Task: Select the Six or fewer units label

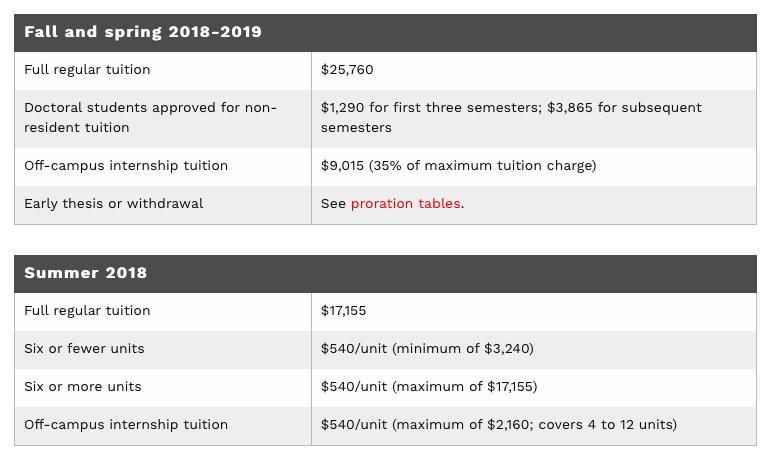Action: (84, 348)
